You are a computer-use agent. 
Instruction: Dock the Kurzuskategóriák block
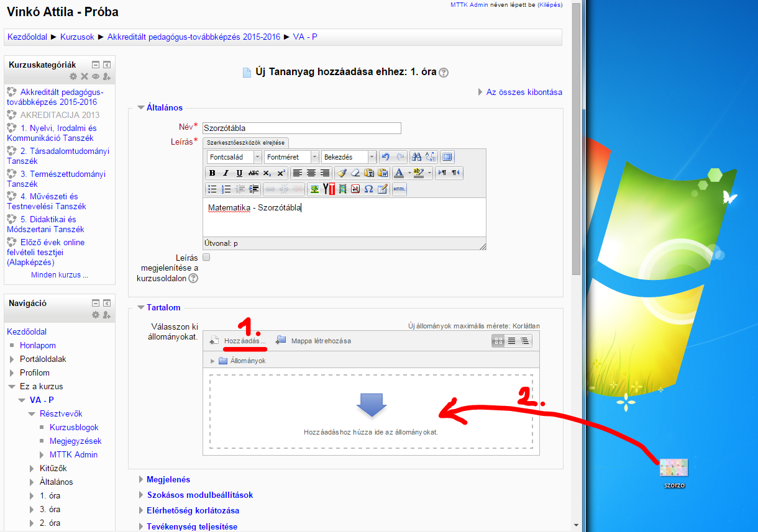(x=107, y=65)
